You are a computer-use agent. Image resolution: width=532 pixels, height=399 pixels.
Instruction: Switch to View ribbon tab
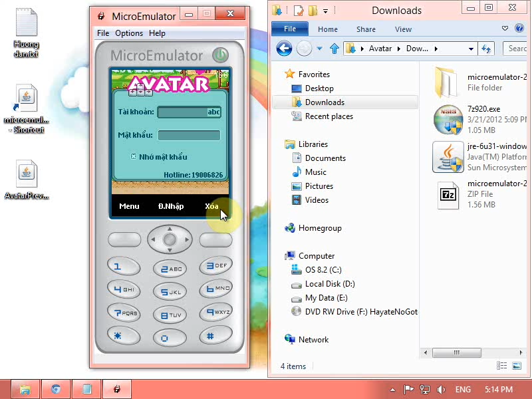point(403,29)
